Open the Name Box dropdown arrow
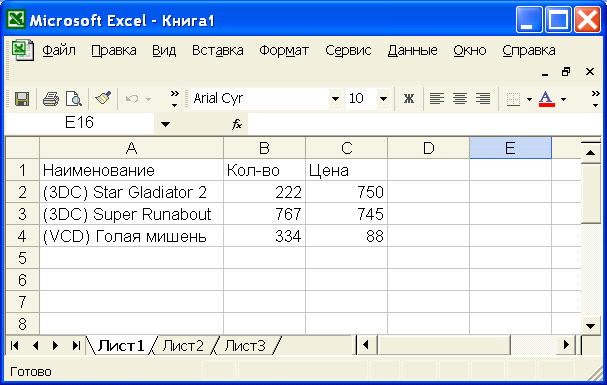The width and height of the screenshot is (607, 385). (x=165, y=124)
